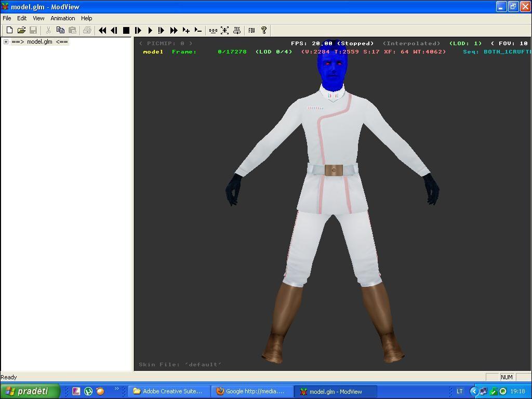Step back one animation frame

click(114, 31)
